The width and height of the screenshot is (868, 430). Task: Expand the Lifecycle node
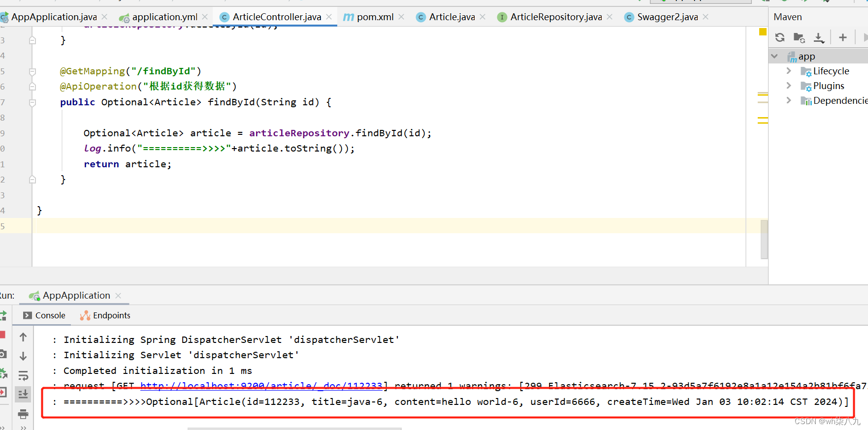click(789, 71)
